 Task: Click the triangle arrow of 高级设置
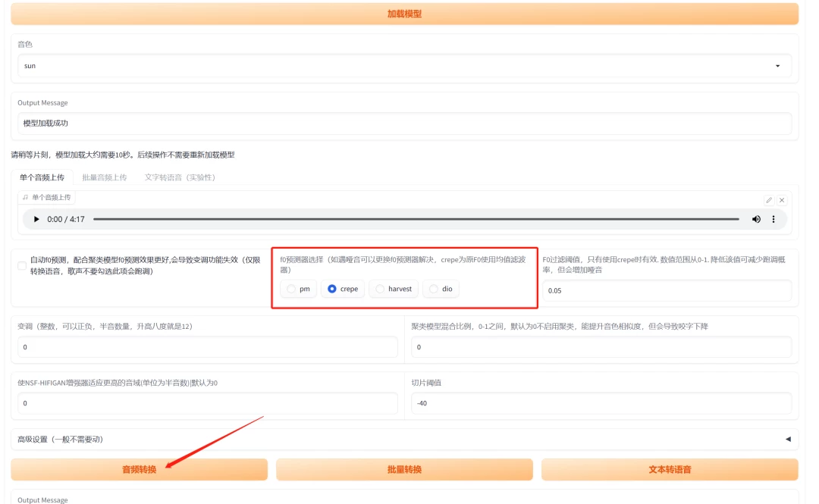788,440
